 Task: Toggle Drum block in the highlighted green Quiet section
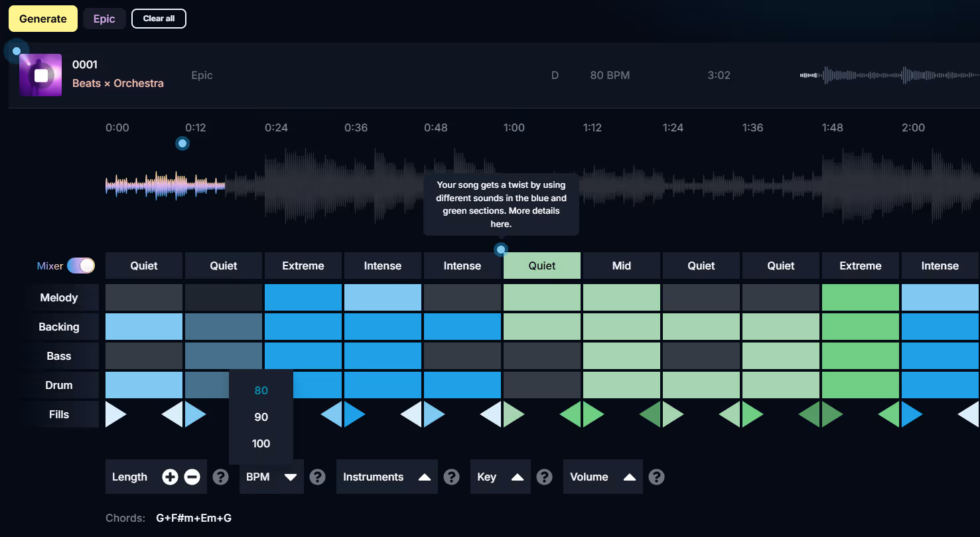[x=542, y=385]
